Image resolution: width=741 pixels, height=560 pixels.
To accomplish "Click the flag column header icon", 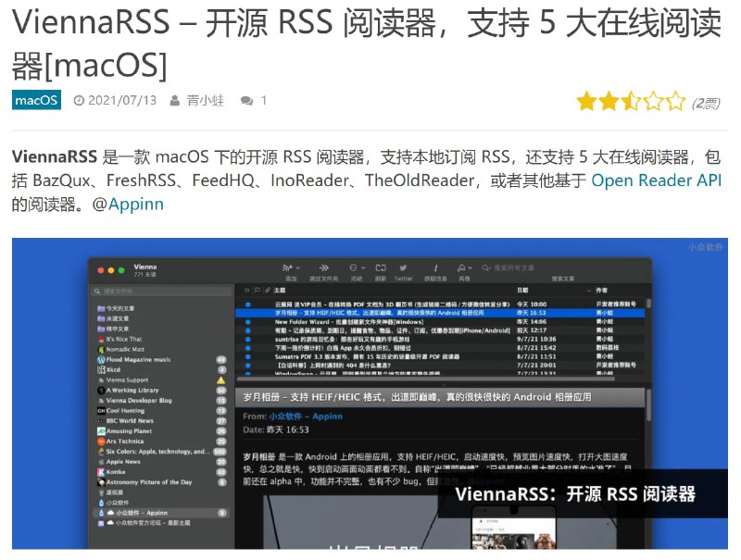I will [257, 290].
